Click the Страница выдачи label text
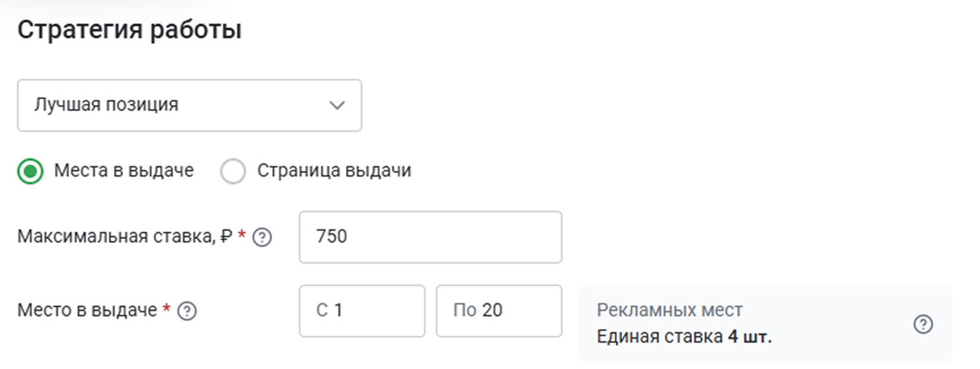The height and width of the screenshot is (369, 980). [334, 171]
